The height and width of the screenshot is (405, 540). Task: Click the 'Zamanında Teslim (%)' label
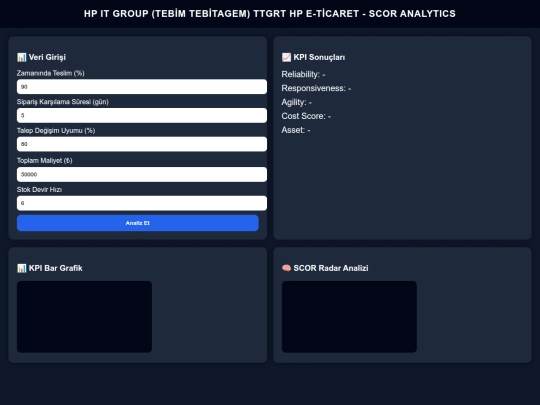51,73
